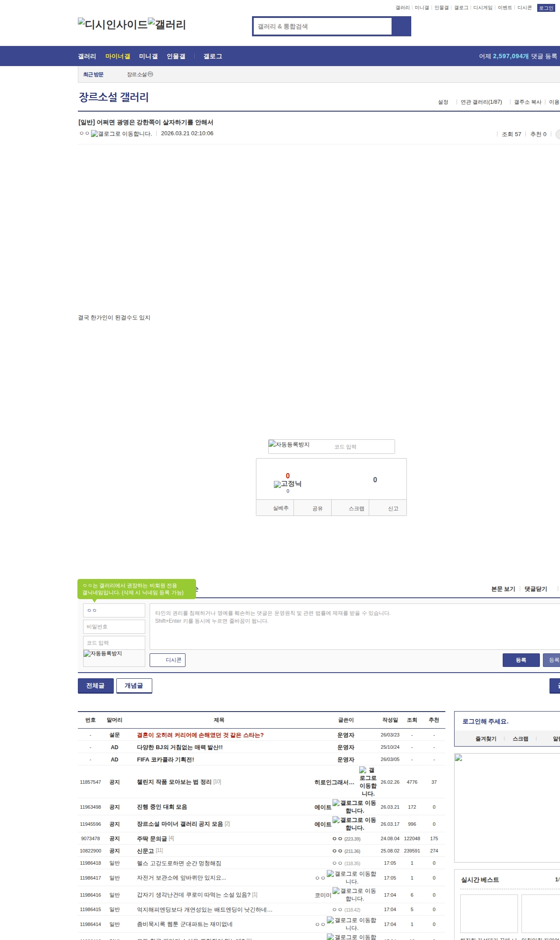Viewport: 560px width, 940px height.
Task: Open the gallog icon in the 첼린지 작품 notice row
Action: (x=368, y=782)
